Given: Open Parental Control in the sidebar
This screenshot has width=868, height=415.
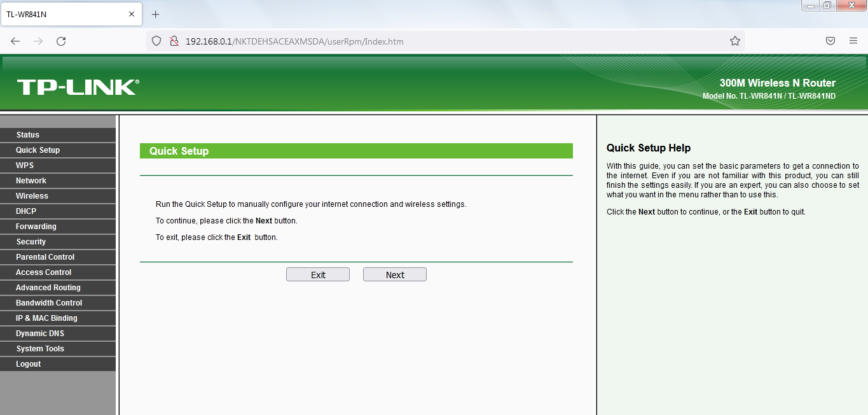Looking at the screenshot, I should click(58, 257).
